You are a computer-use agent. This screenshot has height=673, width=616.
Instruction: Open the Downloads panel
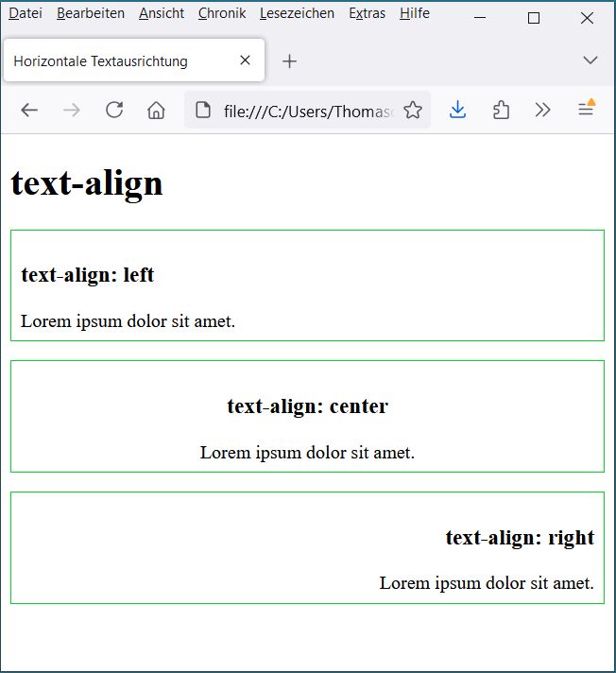[458, 111]
